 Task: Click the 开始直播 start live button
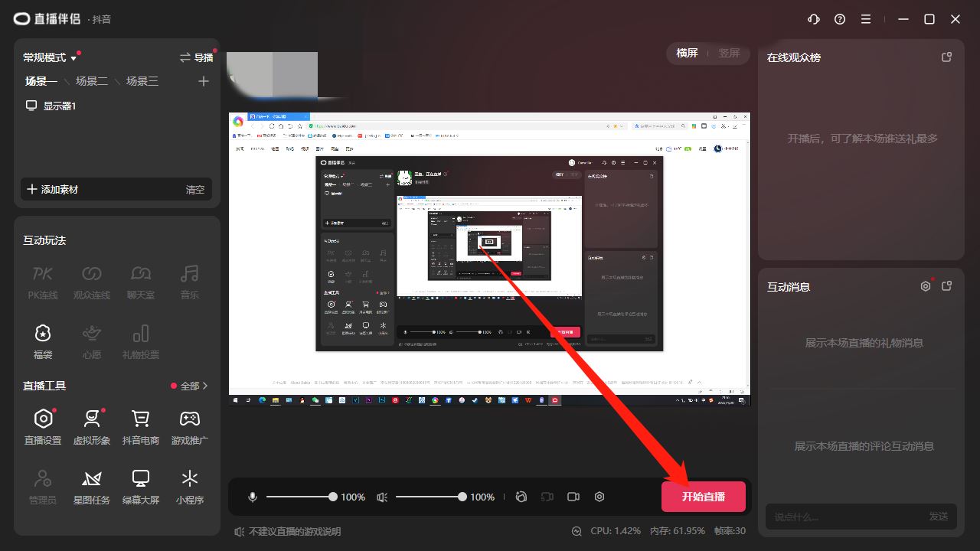coord(703,497)
